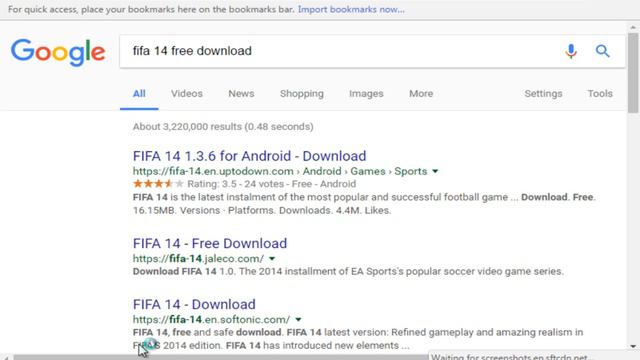Click the scrollbar down arrow
This screenshot has width=640, height=360.
633,347
